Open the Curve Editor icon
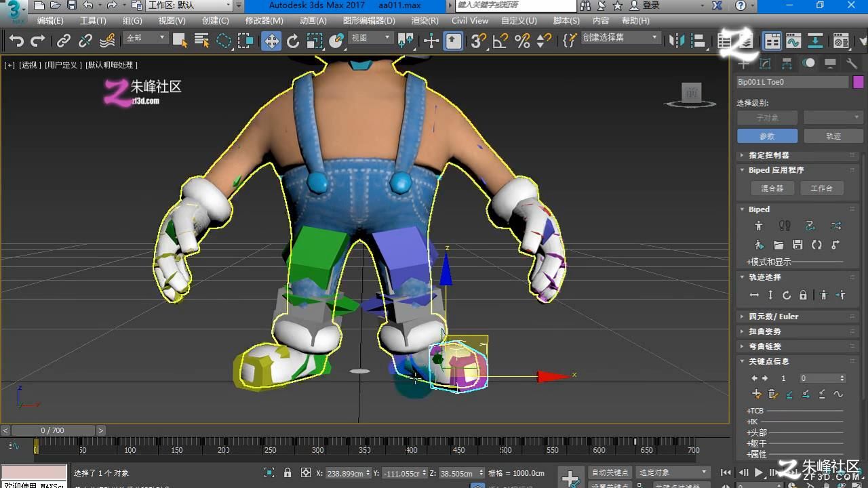The image size is (868, 488). click(793, 41)
